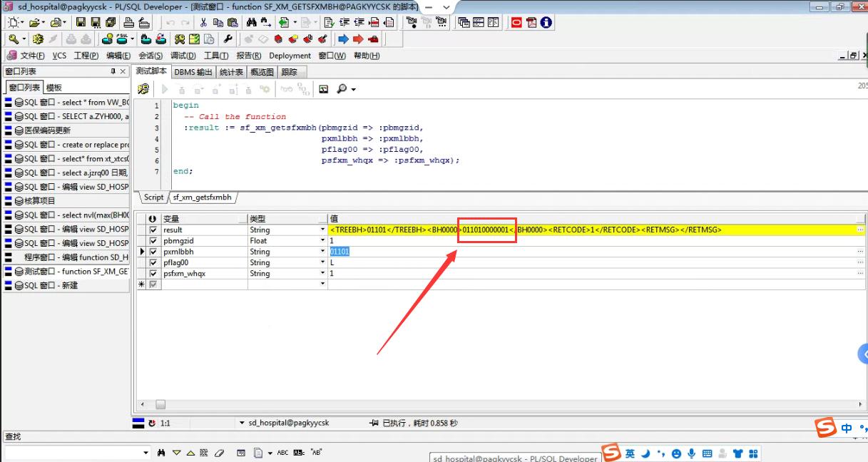Click the Save (floppy disk) toolbar icon
The width and height of the screenshot is (868, 462).
click(81, 23)
